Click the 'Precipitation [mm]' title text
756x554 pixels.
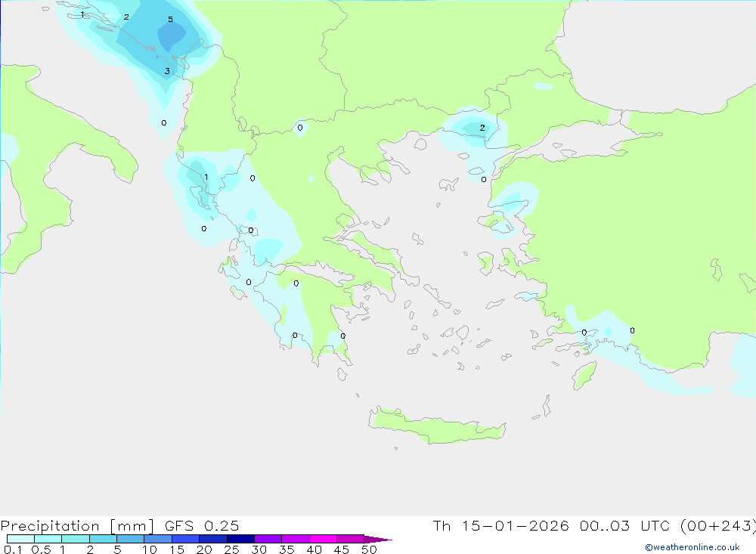[x=77, y=526]
